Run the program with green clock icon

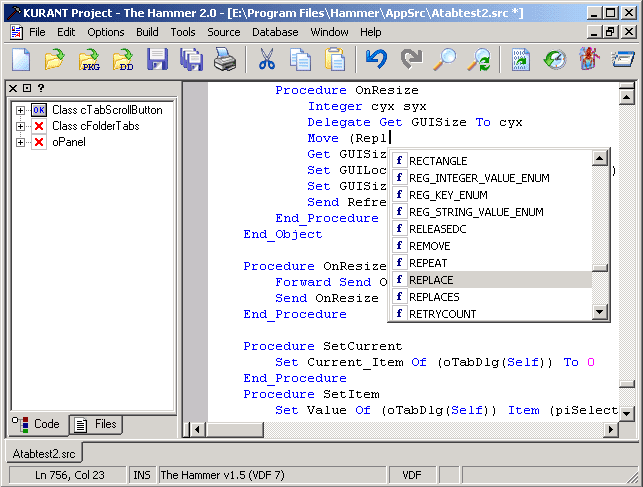[555, 60]
